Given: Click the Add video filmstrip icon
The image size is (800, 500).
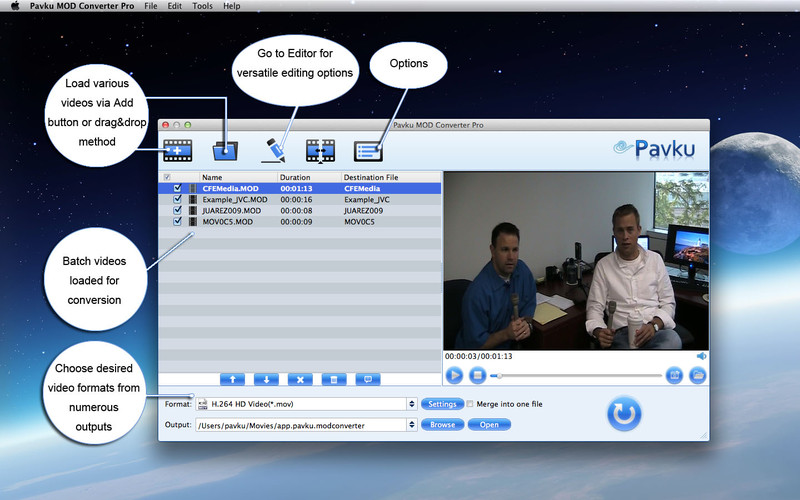Looking at the screenshot, I should click(178, 150).
